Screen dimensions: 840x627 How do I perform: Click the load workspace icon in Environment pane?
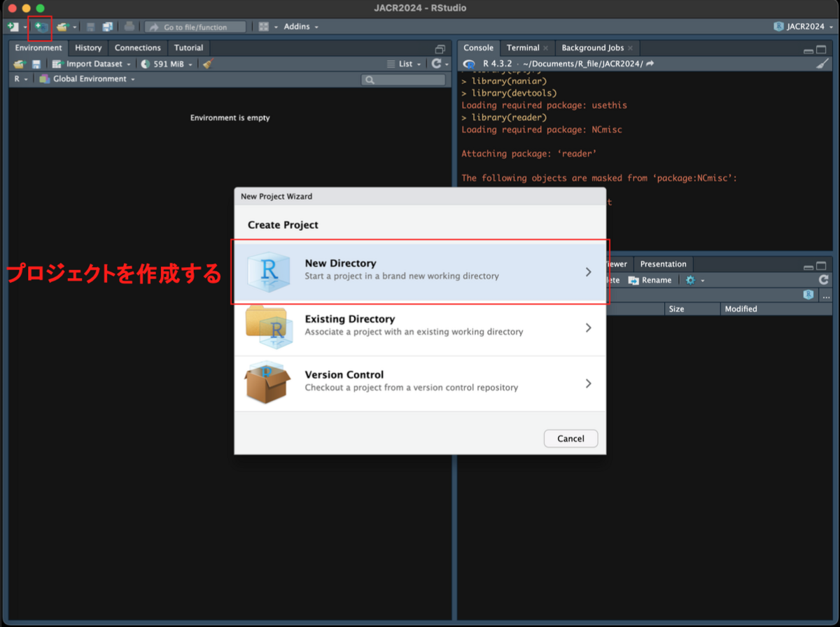[19, 64]
